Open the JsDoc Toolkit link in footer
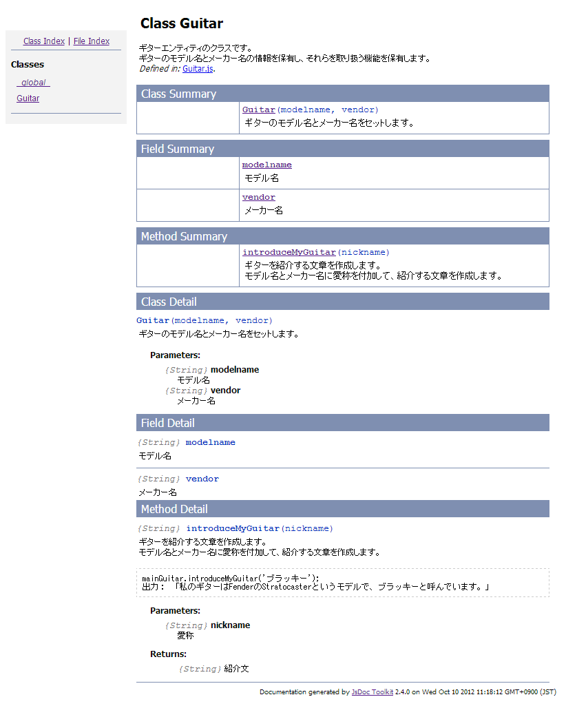 coord(372,692)
